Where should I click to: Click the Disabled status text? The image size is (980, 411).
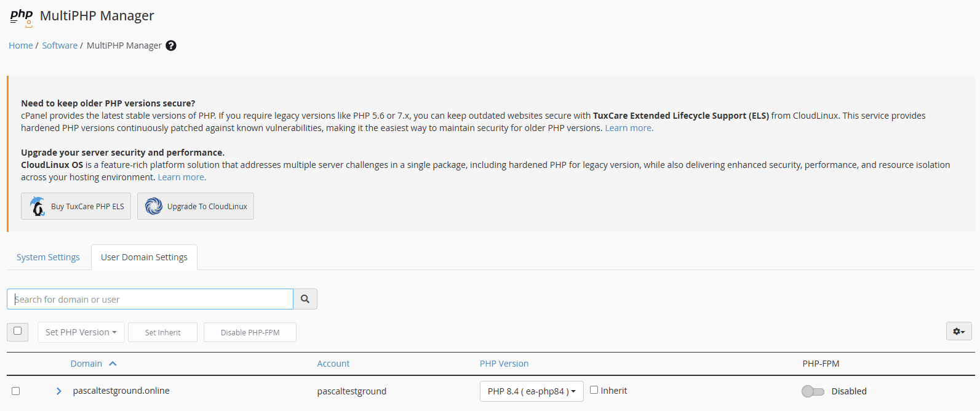[849, 391]
